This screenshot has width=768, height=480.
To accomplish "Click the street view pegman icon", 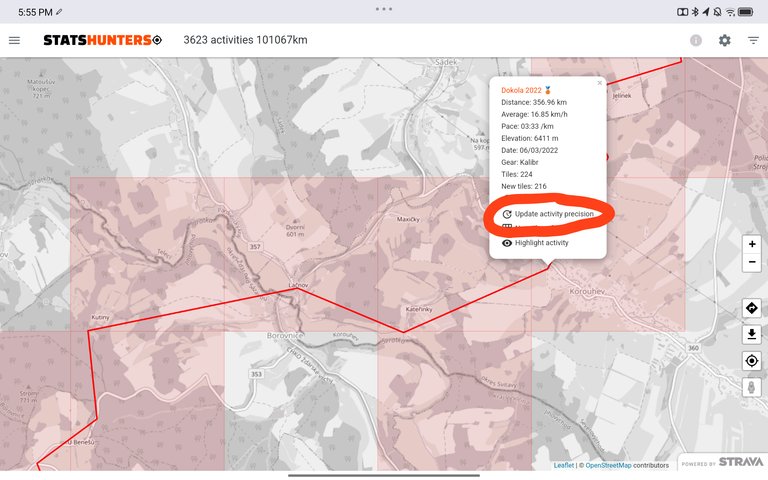I will (752, 387).
